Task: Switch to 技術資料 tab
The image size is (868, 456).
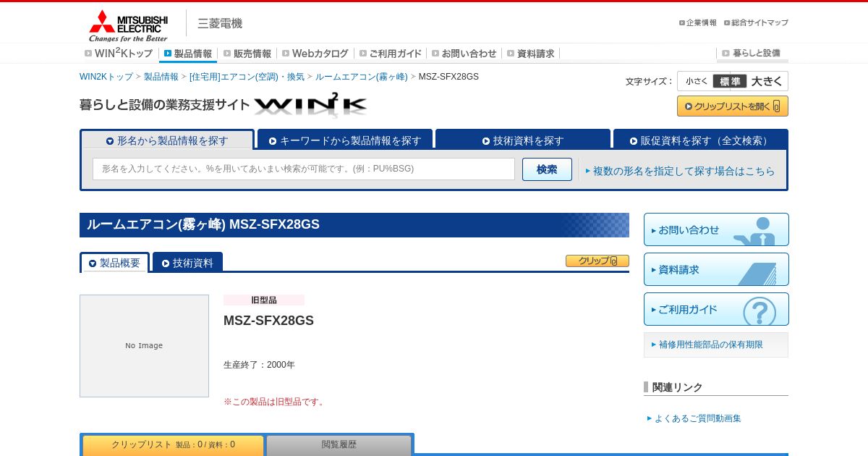Action: pos(187,263)
